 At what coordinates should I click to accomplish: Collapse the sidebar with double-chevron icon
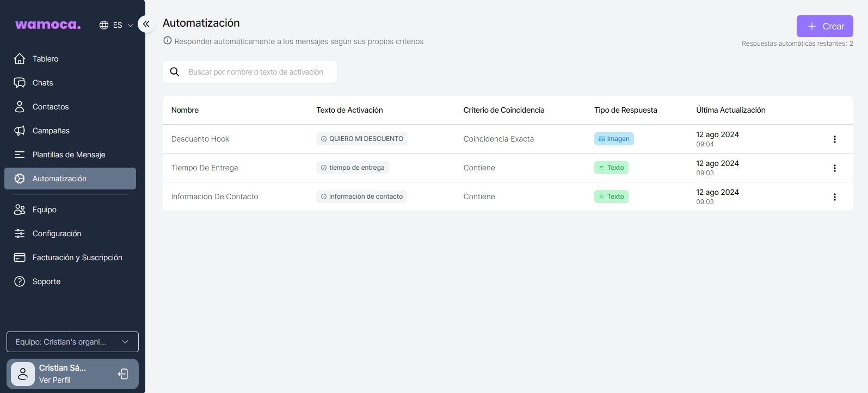tap(146, 24)
